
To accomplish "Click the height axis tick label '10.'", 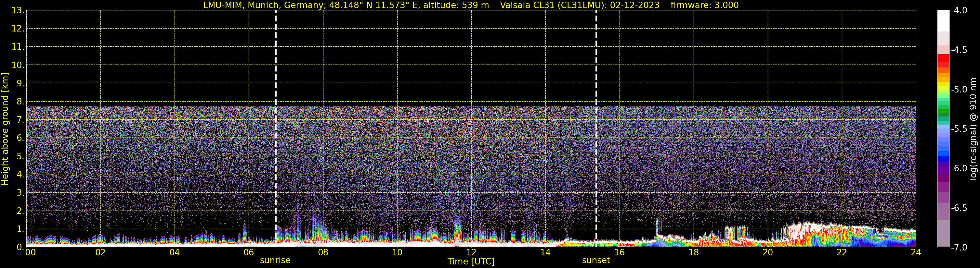I will [18, 65].
